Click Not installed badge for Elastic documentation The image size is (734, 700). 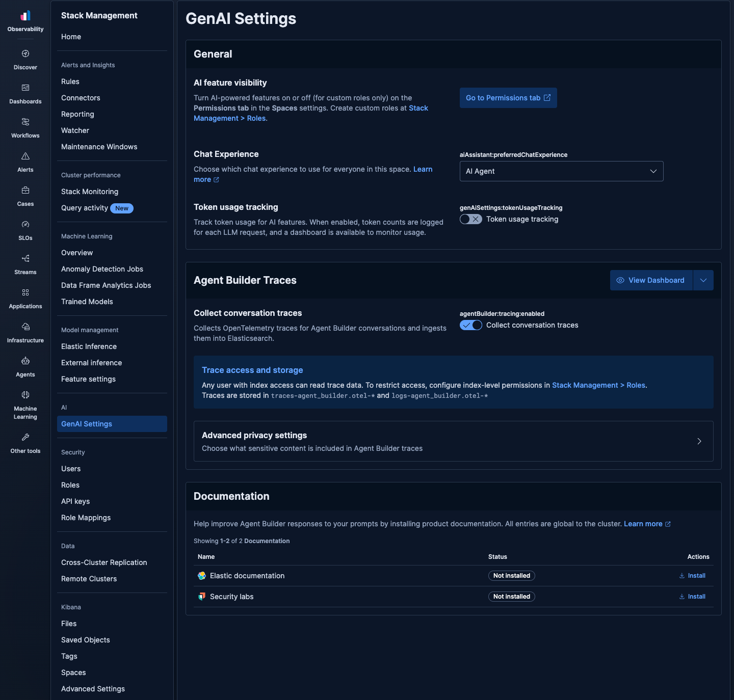(512, 576)
